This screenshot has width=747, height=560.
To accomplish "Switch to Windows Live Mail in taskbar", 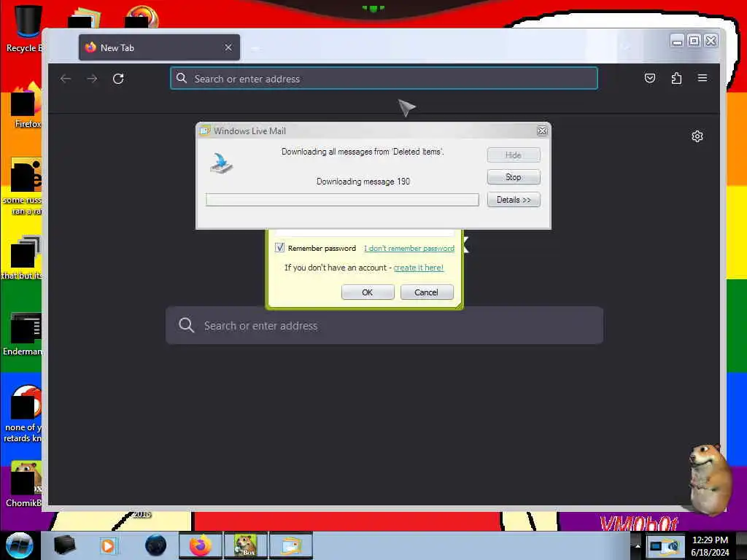I will point(291,545).
